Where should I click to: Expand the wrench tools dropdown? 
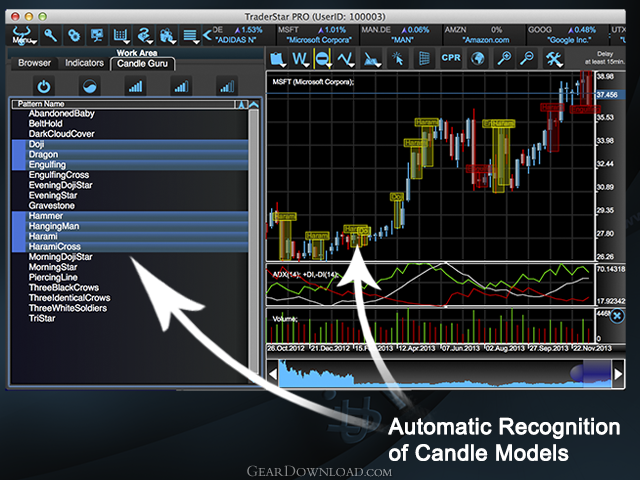pos(554,58)
